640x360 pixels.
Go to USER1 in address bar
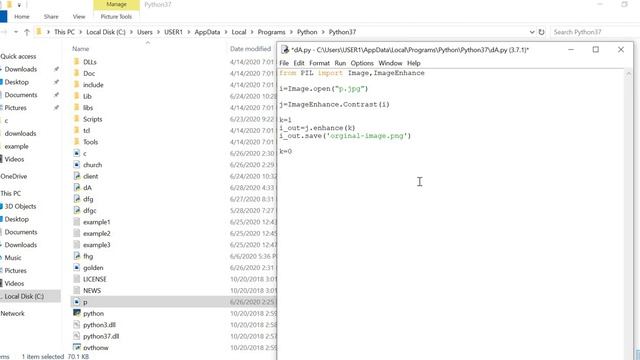(x=173, y=32)
